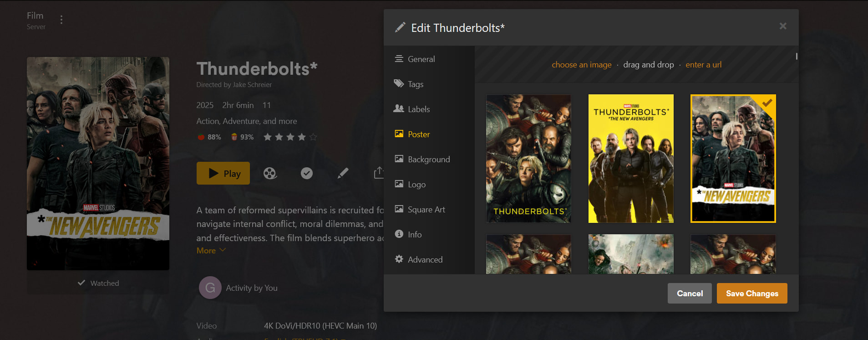The image size is (868, 340).
Task: Click the choose an image link
Action: tap(582, 65)
